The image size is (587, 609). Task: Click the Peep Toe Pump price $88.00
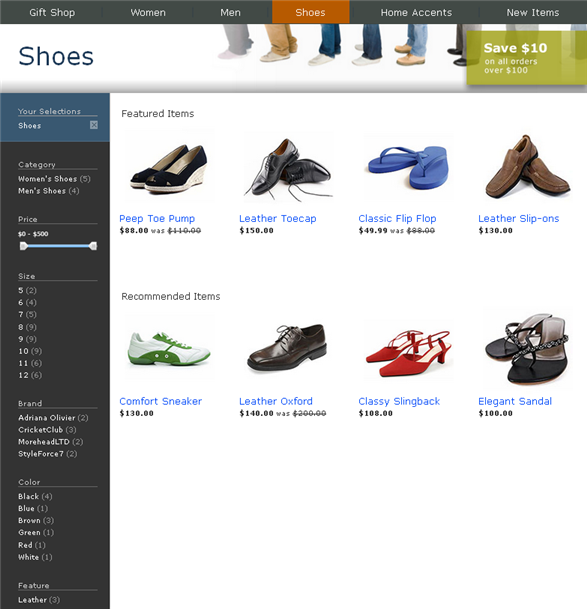(x=134, y=231)
